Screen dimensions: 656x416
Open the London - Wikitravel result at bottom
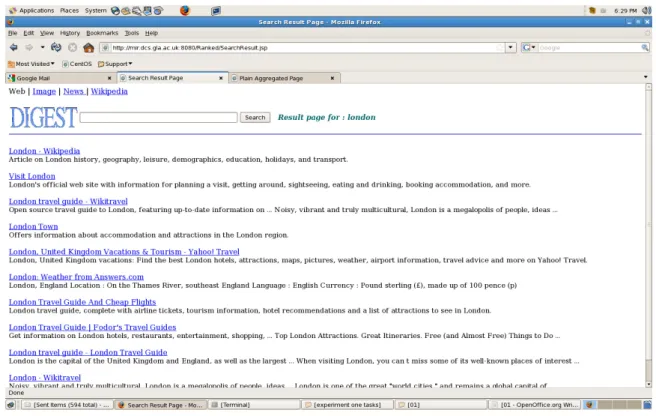pos(45,377)
